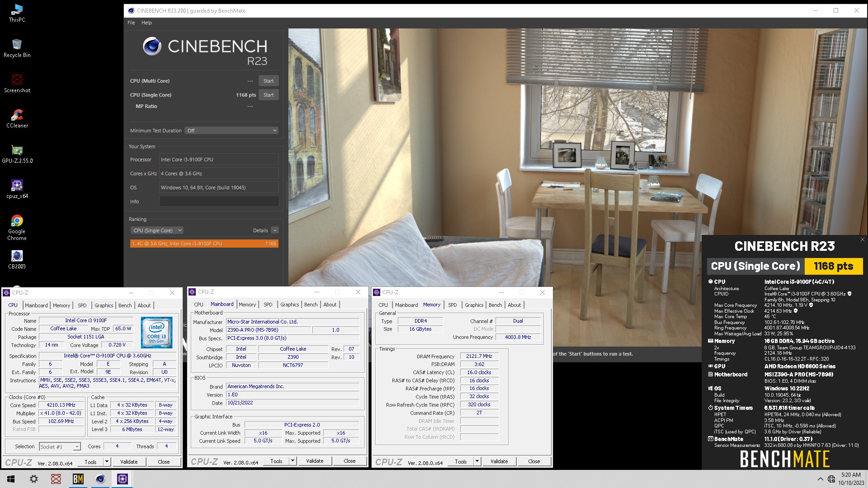Image resolution: width=868 pixels, height=488 pixels.
Task: Close the BenchMate result overlay
Action: pyautogui.click(x=862, y=240)
